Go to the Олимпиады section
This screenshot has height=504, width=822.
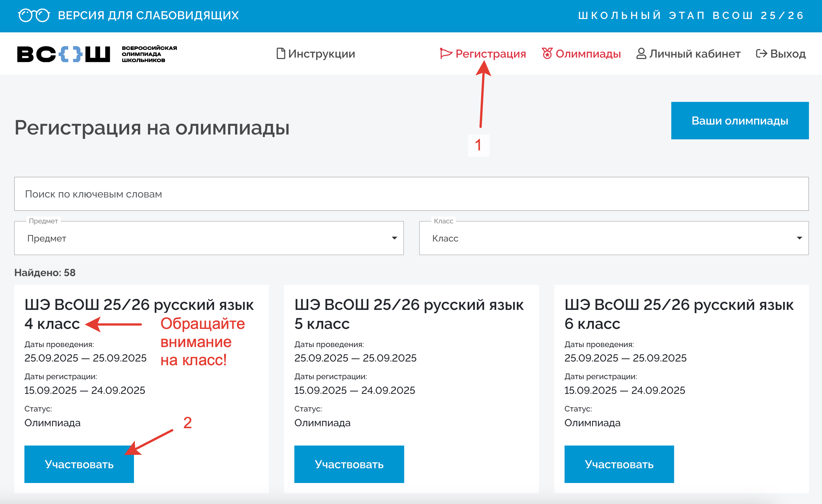[588, 54]
